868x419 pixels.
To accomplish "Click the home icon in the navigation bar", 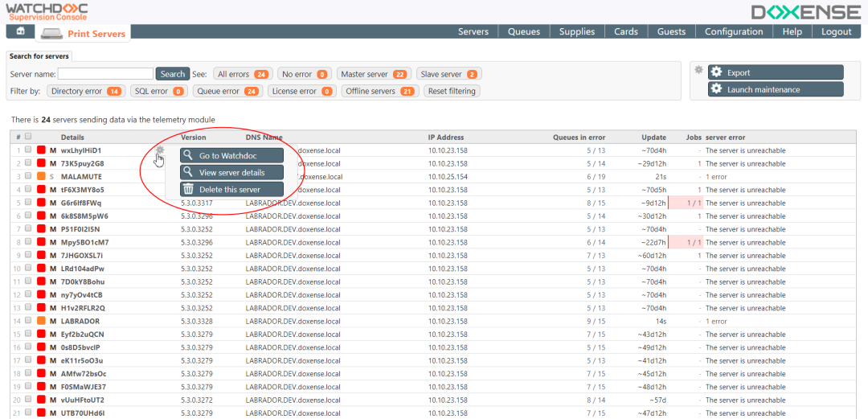I will [x=20, y=31].
